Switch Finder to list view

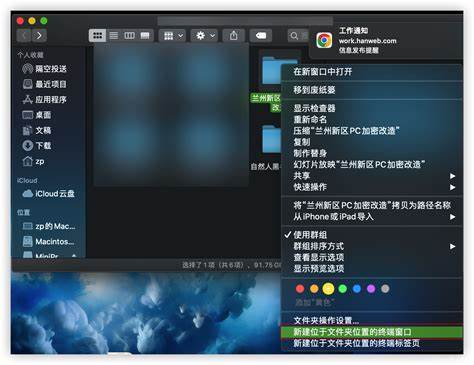[114, 35]
